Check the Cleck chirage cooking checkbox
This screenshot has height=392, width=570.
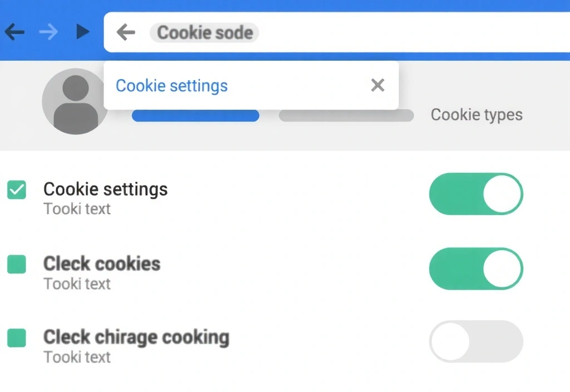(x=16, y=338)
